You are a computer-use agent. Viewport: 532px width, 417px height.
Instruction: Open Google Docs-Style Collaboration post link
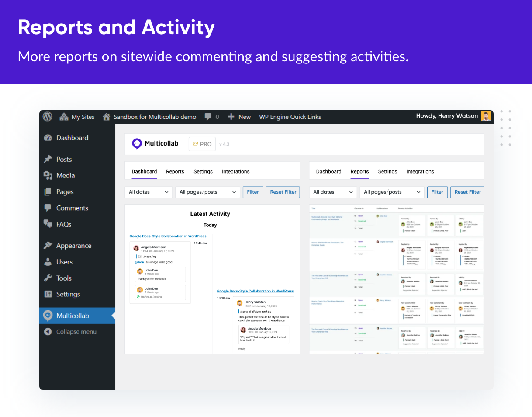(168, 236)
